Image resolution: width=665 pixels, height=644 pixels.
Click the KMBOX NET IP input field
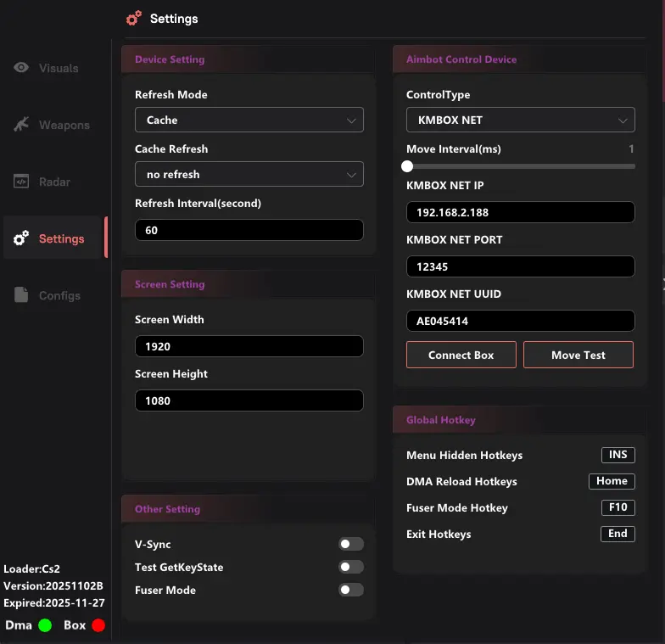click(520, 212)
